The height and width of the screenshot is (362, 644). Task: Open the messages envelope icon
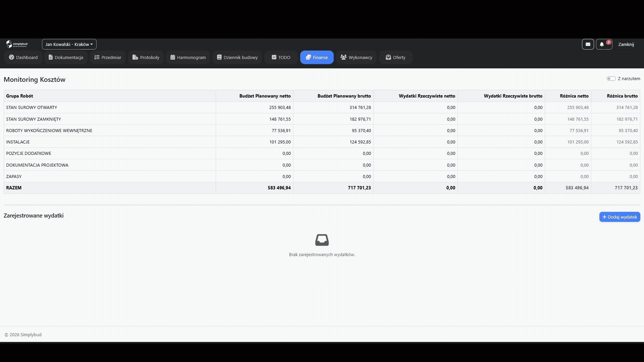coord(588,44)
